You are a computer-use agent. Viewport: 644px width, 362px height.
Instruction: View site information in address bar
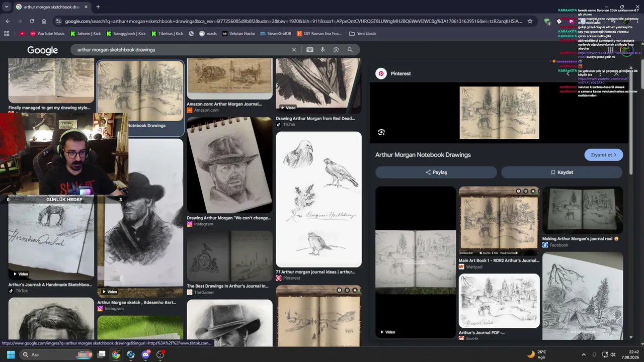pos(58,21)
